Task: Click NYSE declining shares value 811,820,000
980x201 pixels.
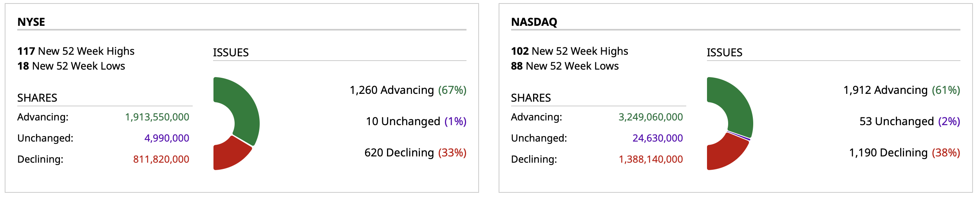Action: click(x=161, y=159)
